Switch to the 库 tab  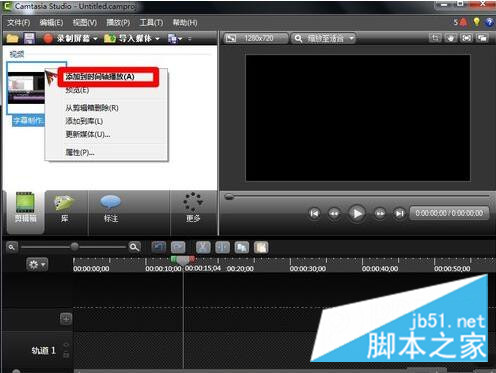point(66,211)
